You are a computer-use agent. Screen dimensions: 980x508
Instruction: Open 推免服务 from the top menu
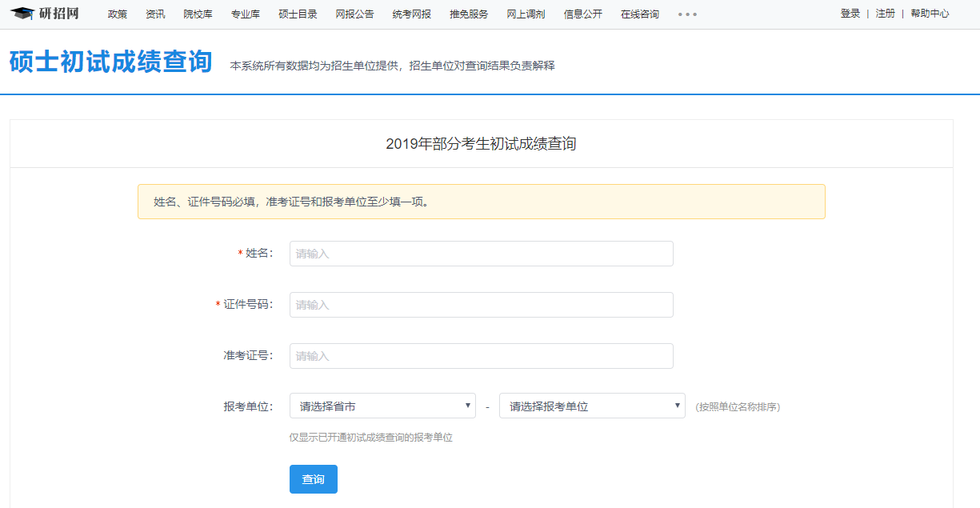(x=469, y=14)
